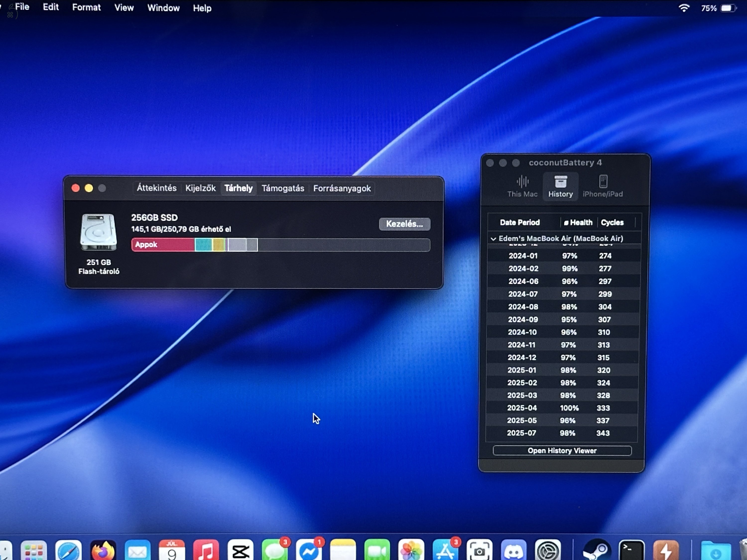Click the teal segment of the storage bar
The image size is (747, 560).
click(x=204, y=245)
